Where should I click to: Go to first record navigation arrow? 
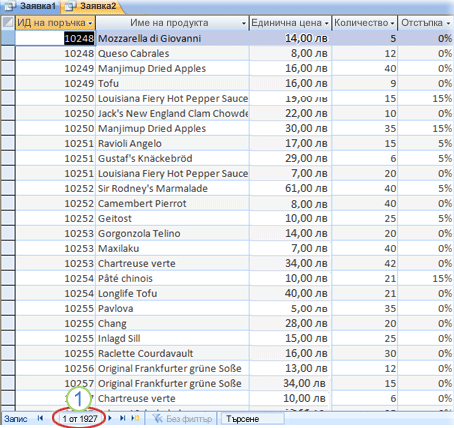[40, 418]
